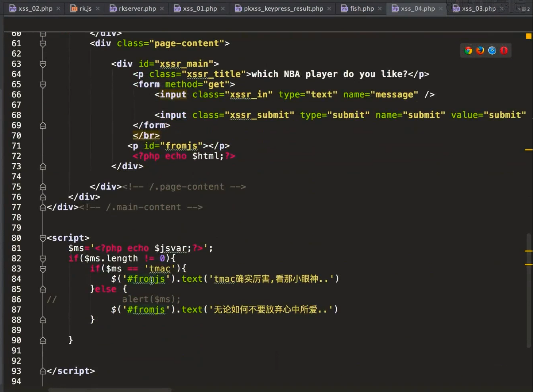Click fold end marker at line 73

click(x=43, y=166)
